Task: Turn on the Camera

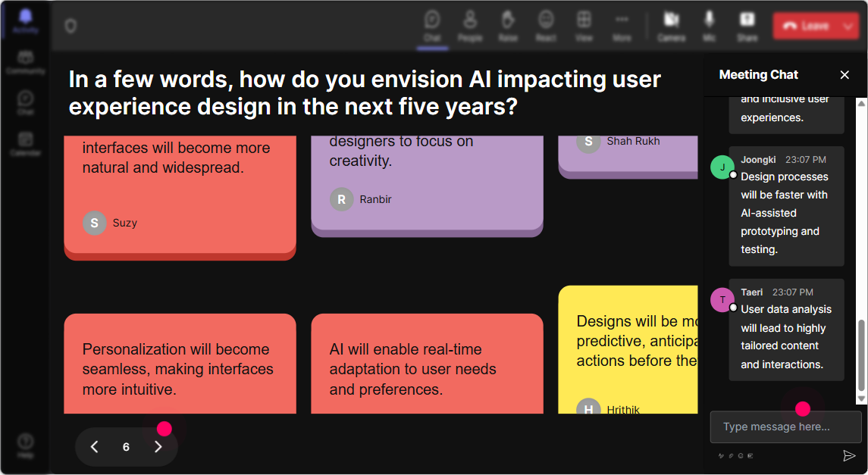Action: click(672, 26)
